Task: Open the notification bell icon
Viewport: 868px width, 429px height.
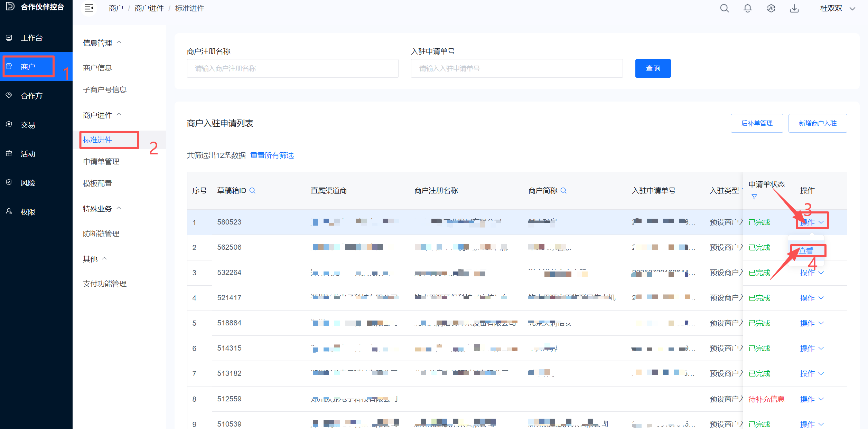Action: tap(747, 8)
